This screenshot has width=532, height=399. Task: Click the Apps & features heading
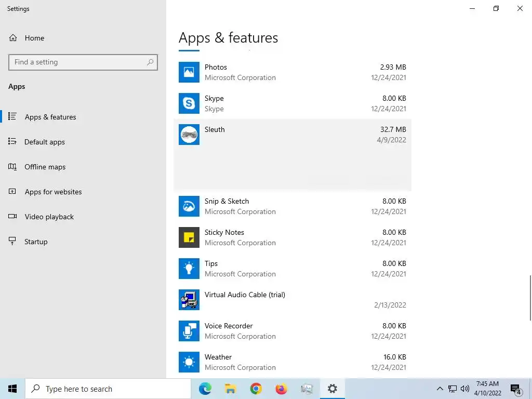(x=228, y=38)
